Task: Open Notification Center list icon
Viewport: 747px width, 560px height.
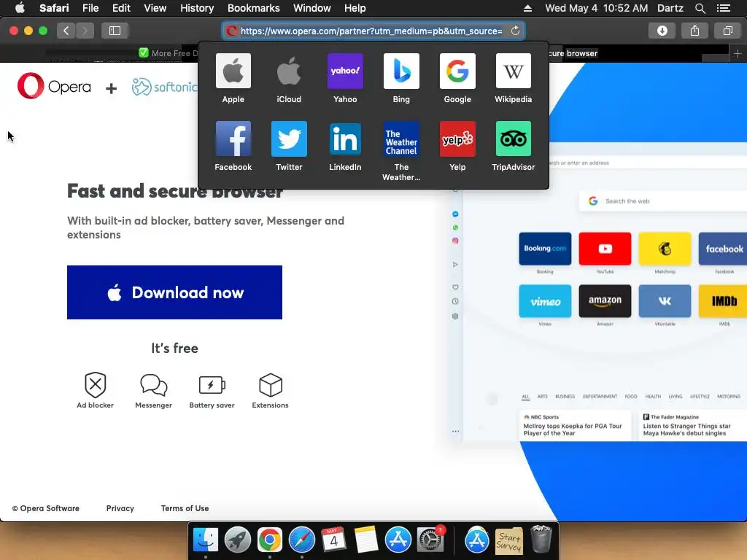Action: pos(723,8)
